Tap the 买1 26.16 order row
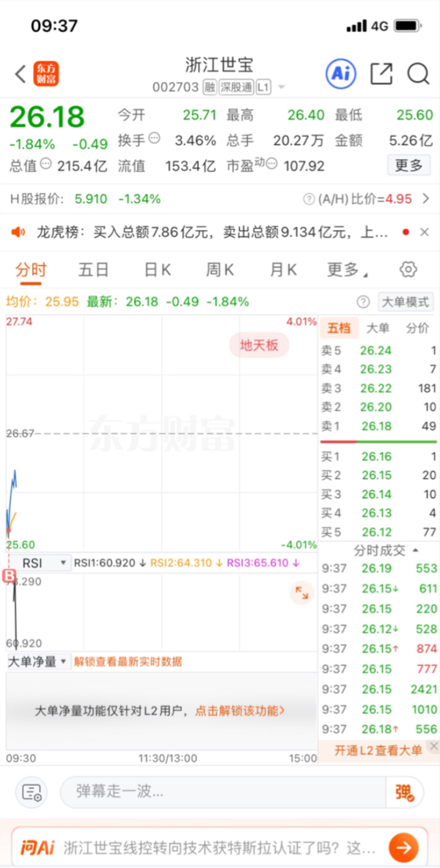The image size is (440, 868). pyautogui.click(x=378, y=456)
